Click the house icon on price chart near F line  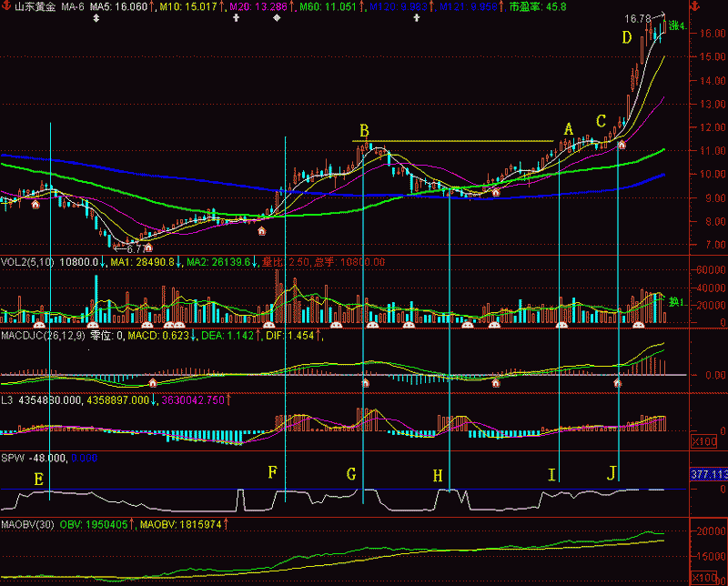[x=262, y=231]
